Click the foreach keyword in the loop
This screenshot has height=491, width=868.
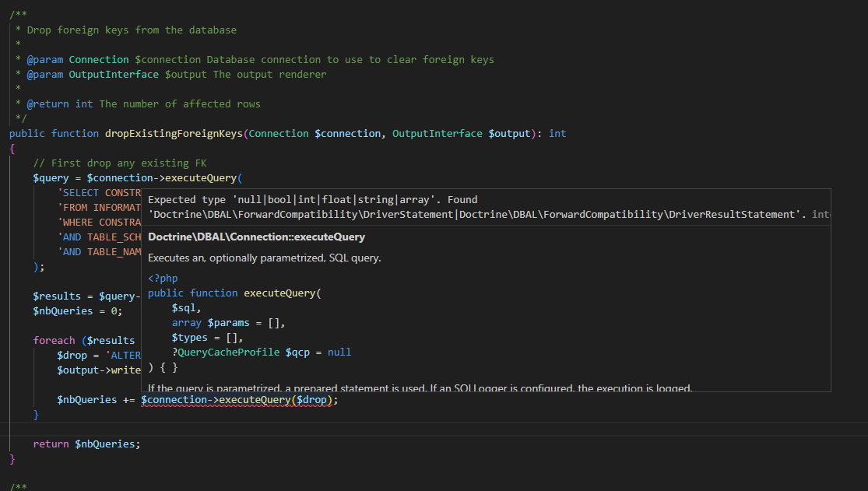pos(54,340)
